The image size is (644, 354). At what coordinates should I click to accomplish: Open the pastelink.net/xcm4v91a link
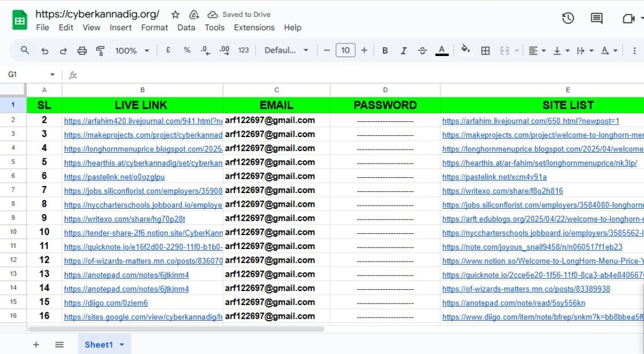494,177
